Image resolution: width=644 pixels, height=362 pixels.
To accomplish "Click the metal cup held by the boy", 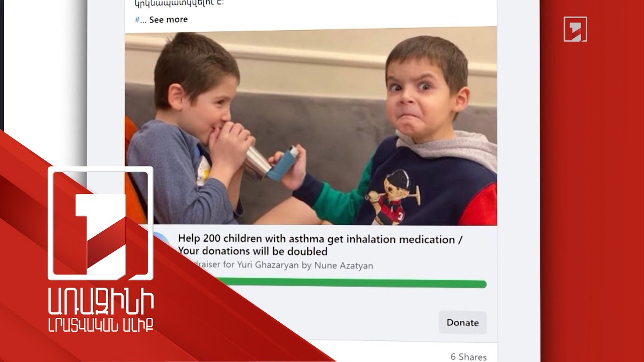I will (x=256, y=161).
